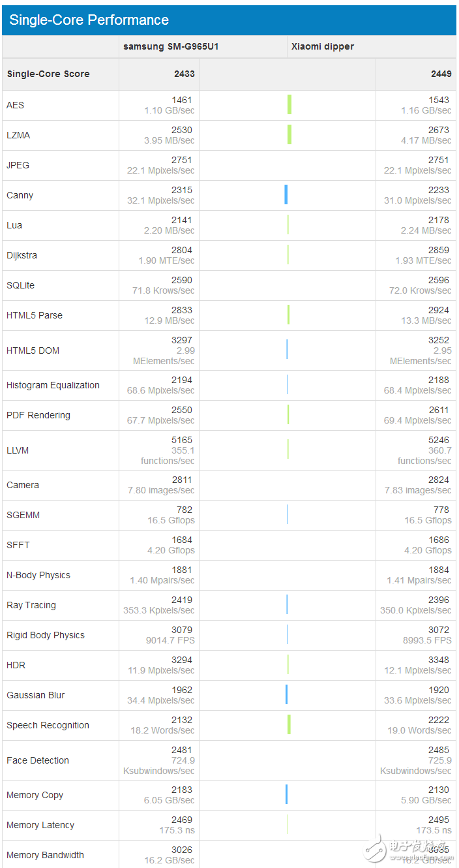Click the HTML5 Parse row label
This screenshot has height=868, width=459.
35,315
